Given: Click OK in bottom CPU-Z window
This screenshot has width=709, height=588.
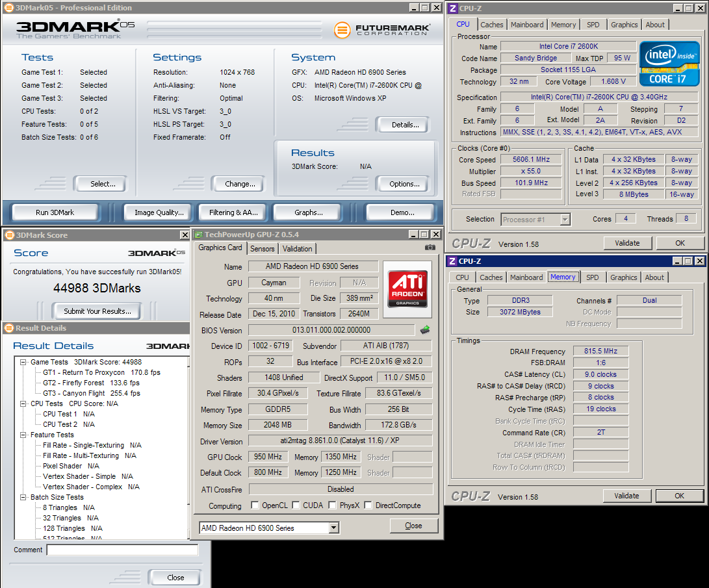Looking at the screenshot, I should pos(679,496).
